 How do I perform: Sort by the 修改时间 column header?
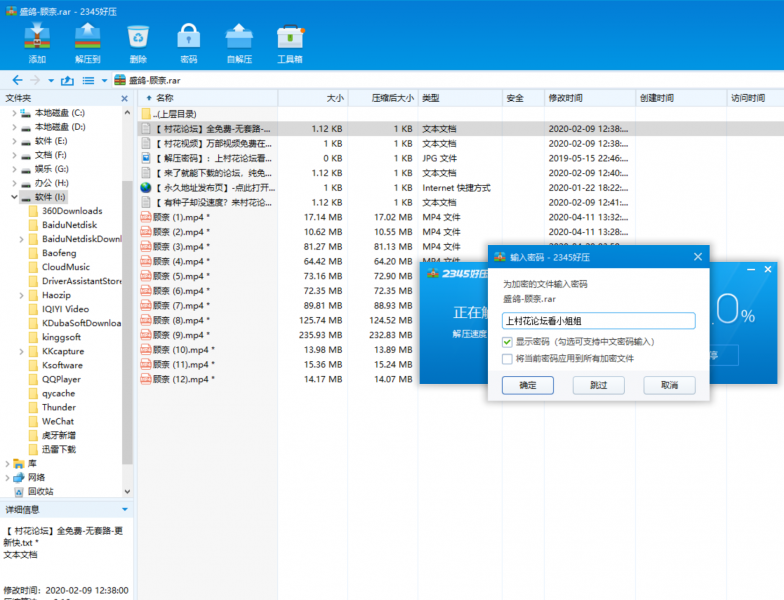(x=590, y=98)
